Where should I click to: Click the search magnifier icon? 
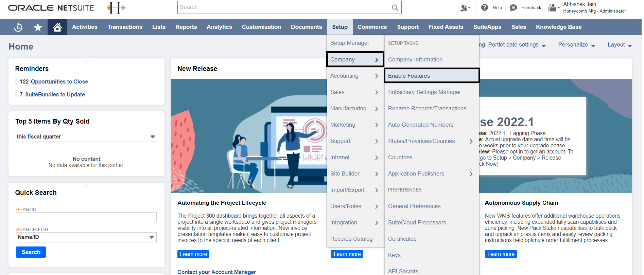click(395, 7)
